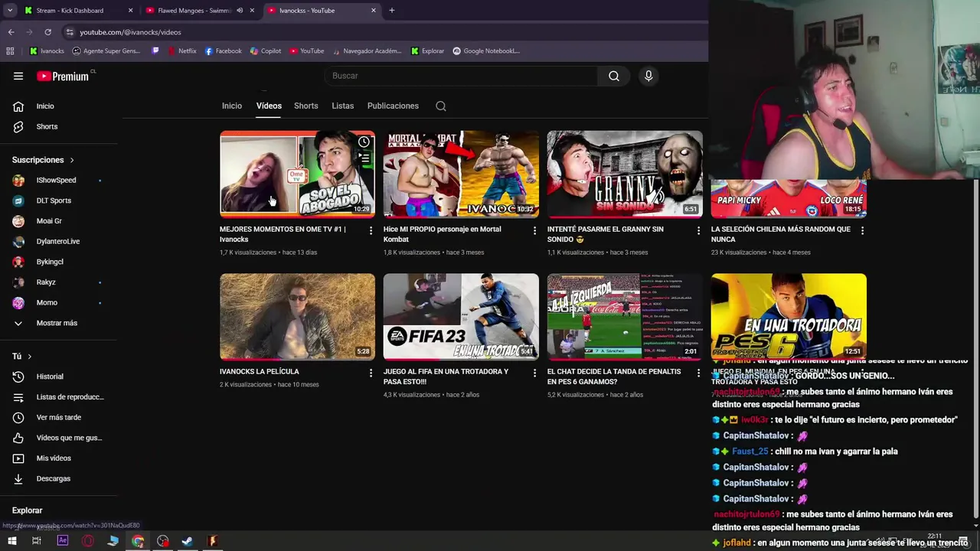Viewport: 980px width, 551px height.
Task: Open the Facebook bookmark
Action: (223, 51)
